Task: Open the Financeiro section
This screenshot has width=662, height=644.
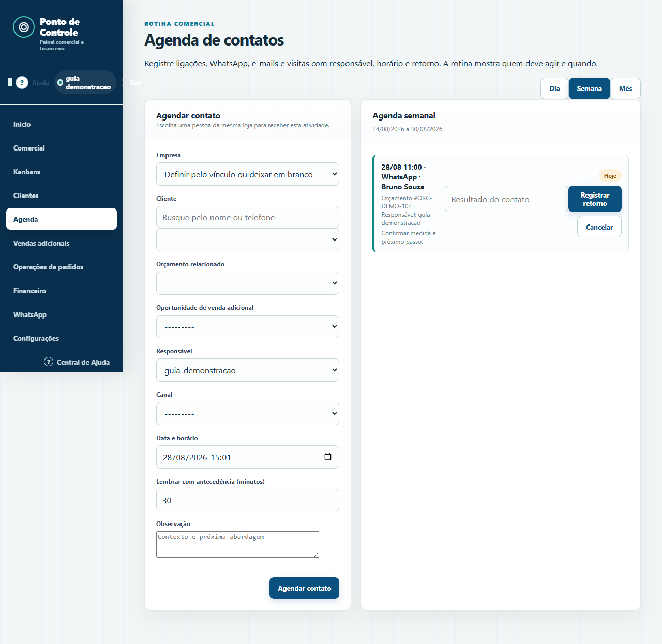Action: coord(62,291)
